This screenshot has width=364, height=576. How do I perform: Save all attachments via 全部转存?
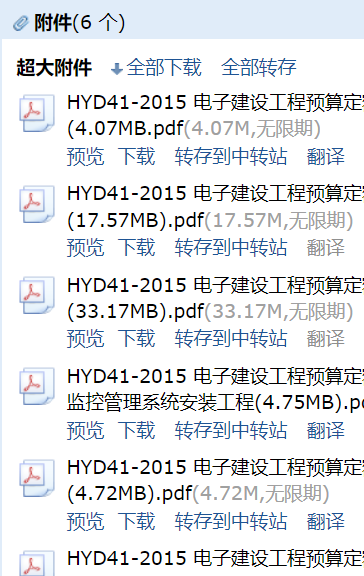259,67
